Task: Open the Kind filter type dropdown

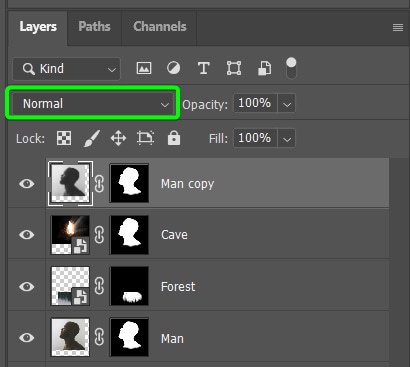Action: tap(66, 69)
